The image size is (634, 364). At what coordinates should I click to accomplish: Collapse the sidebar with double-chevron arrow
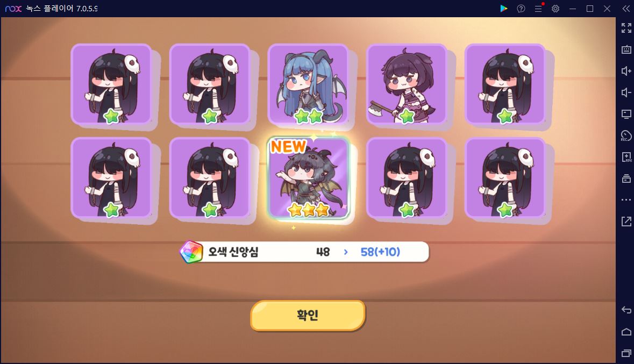[x=626, y=9]
